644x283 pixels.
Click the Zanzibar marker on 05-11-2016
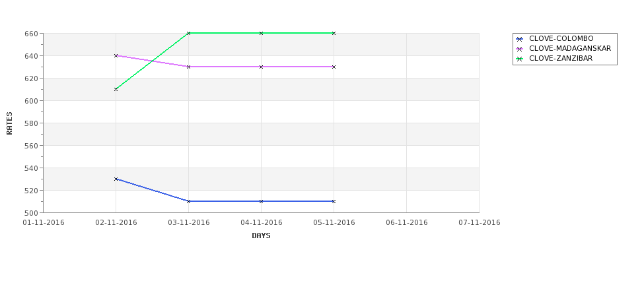(334, 33)
